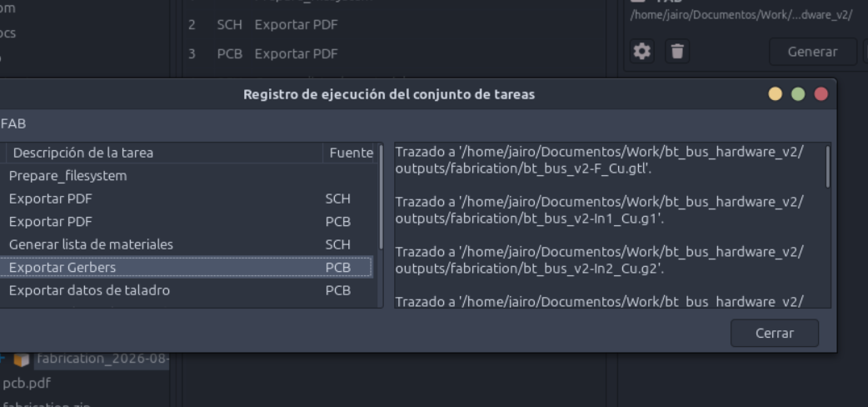
Task: Click the task list vertical scrollbar
Action: [x=381, y=197]
